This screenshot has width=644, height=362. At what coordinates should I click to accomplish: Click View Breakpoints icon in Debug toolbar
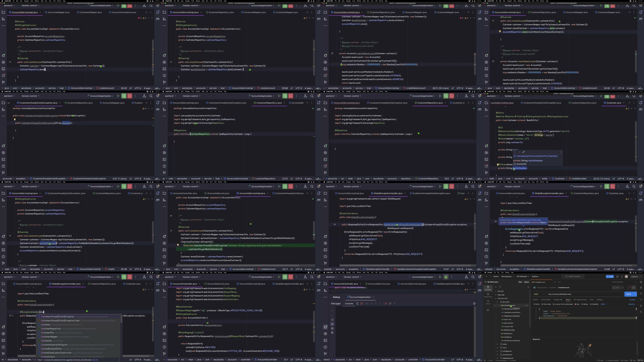click(x=386, y=303)
